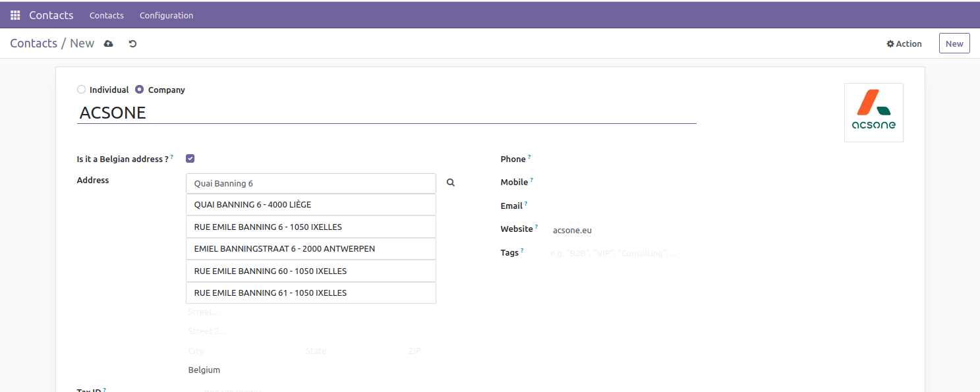
Task: Uncheck the Belgian address checkbox
Action: coord(190,158)
